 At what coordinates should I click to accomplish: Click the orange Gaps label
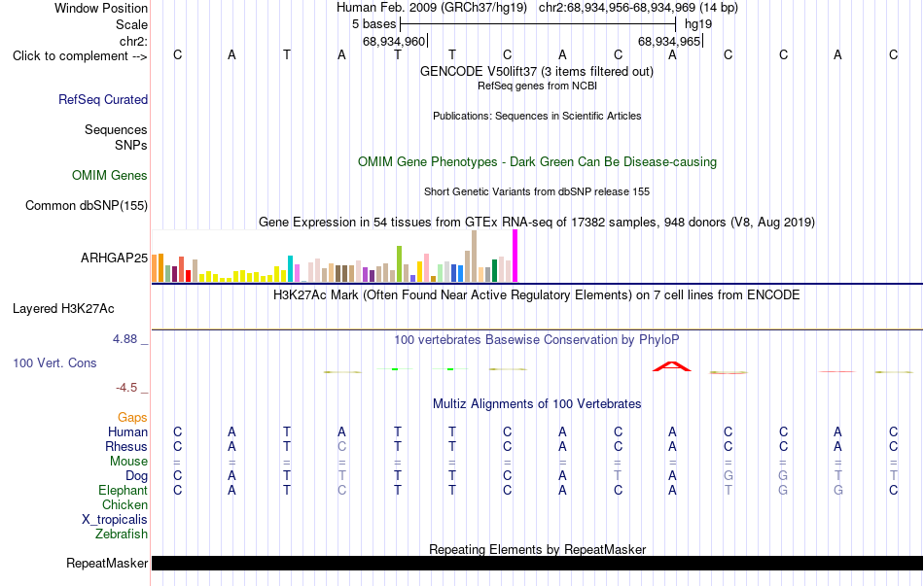pyautogui.click(x=132, y=418)
